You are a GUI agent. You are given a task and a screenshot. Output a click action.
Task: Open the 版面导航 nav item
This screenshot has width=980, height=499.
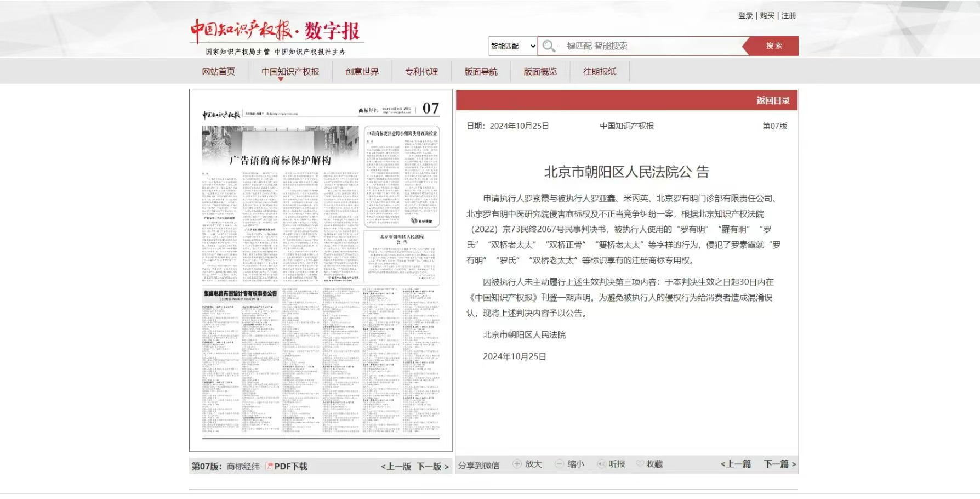481,71
